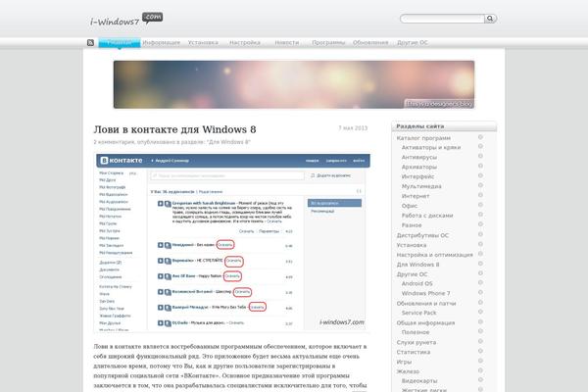Open Настройка in the top navigation
Screen dimensions: 588x392
pyautogui.click(x=245, y=42)
